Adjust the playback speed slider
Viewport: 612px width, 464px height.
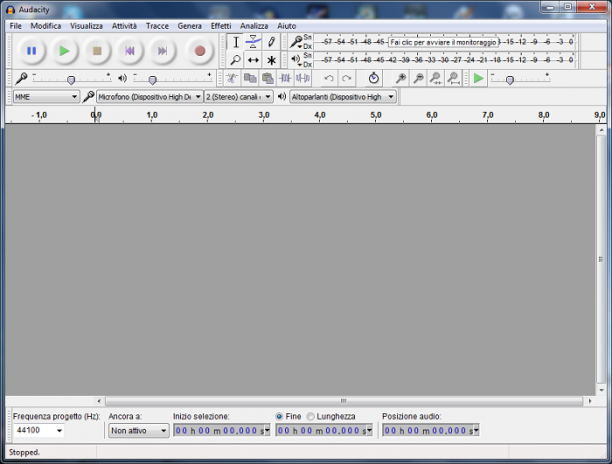(x=510, y=80)
